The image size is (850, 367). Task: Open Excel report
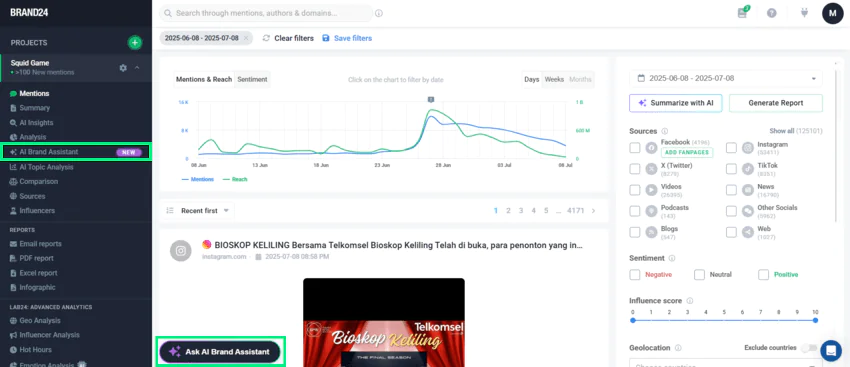tap(38, 273)
